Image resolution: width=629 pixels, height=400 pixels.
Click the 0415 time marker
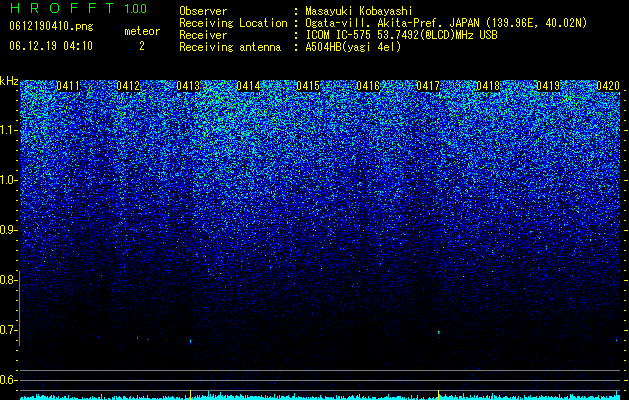pos(308,86)
